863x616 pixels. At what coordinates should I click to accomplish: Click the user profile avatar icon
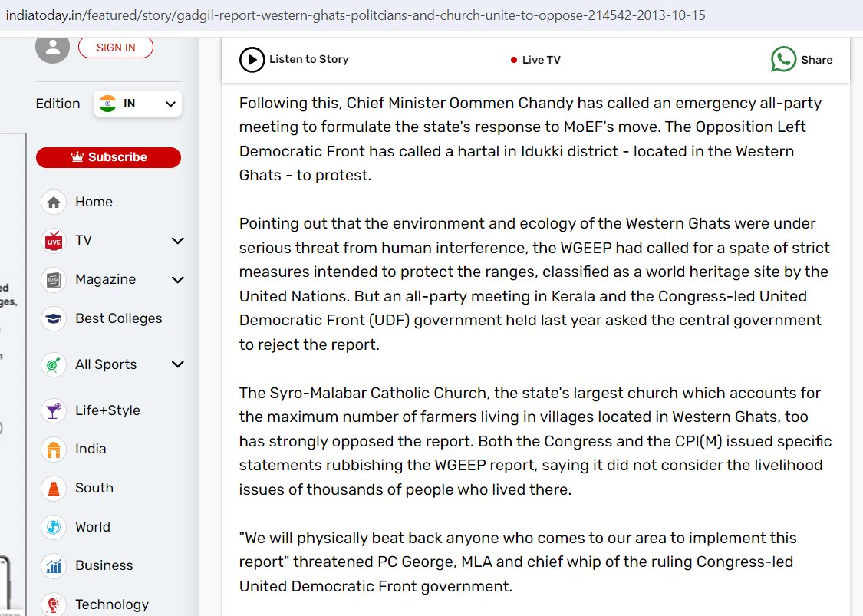click(x=52, y=48)
